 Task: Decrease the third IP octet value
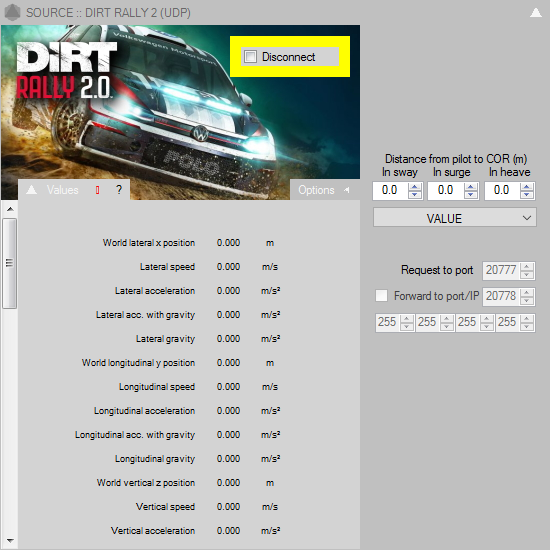(487, 327)
